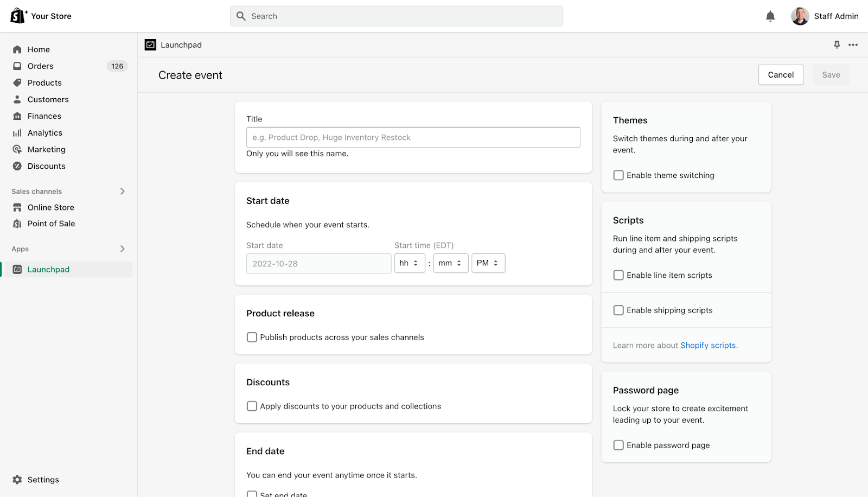Click the event Title input field

pos(413,137)
